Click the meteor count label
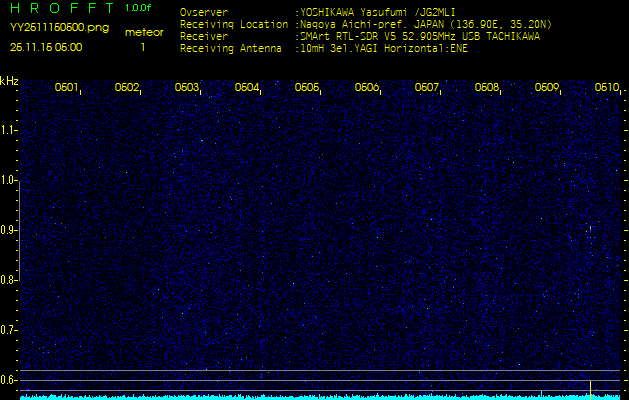 144,32
